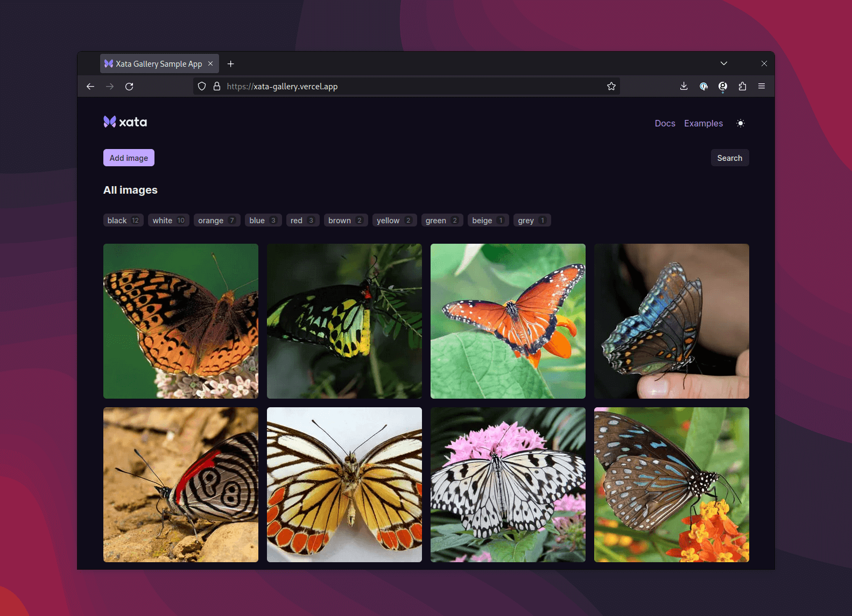This screenshot has height=616, width=852.
Task: Open the black-white butterfly on pink flowers thumbnail
Action: point(508,485)
